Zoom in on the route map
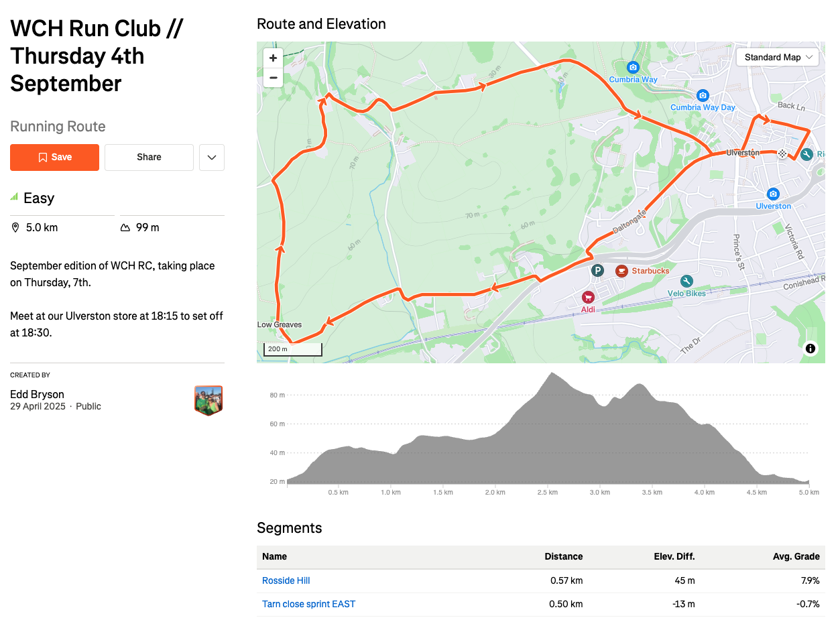This screenshot has height=626, width=840. tap(273, 58)
